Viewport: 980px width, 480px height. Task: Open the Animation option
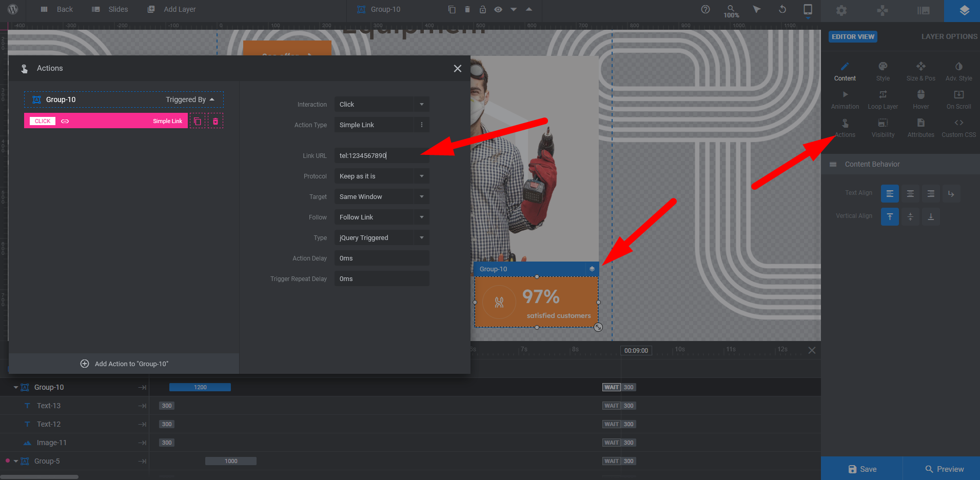click(845, 100)
